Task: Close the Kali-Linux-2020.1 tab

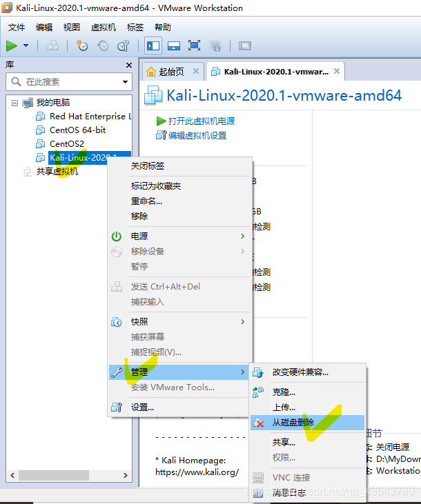Action: 337,71
